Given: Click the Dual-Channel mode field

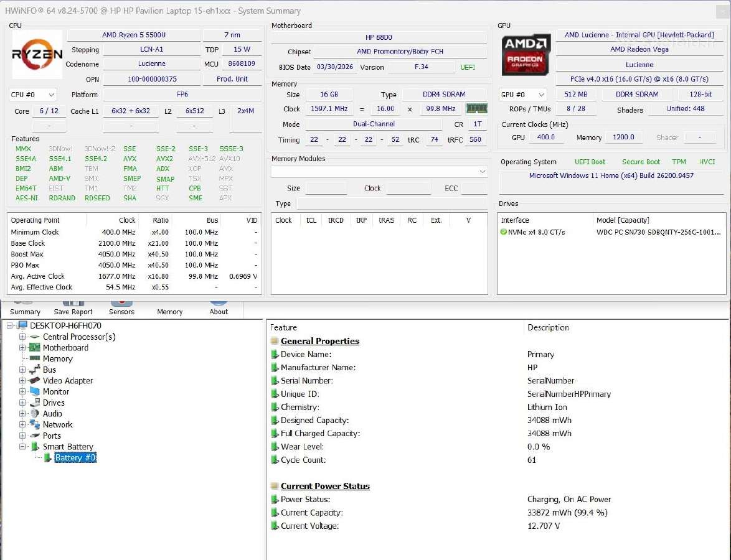Looking at the screenshot, I should (x=374, y=124).
